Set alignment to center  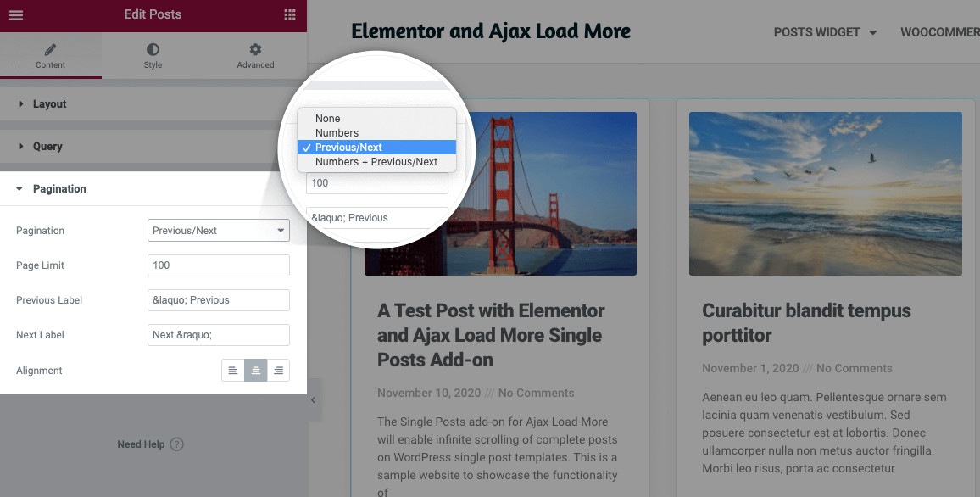[256, 370]
